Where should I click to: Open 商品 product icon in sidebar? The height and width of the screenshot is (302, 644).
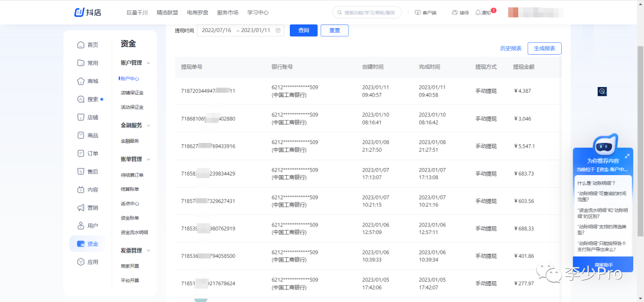click(x=81, y=135)
